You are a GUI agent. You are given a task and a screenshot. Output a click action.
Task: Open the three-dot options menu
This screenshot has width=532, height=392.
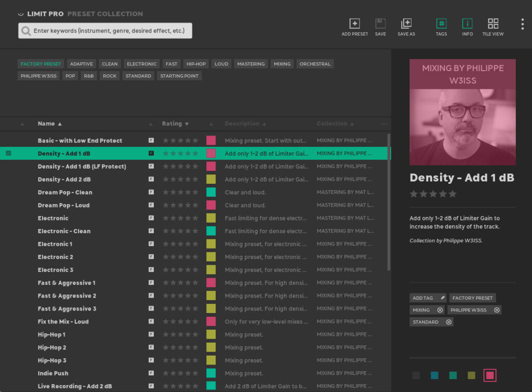523,24
